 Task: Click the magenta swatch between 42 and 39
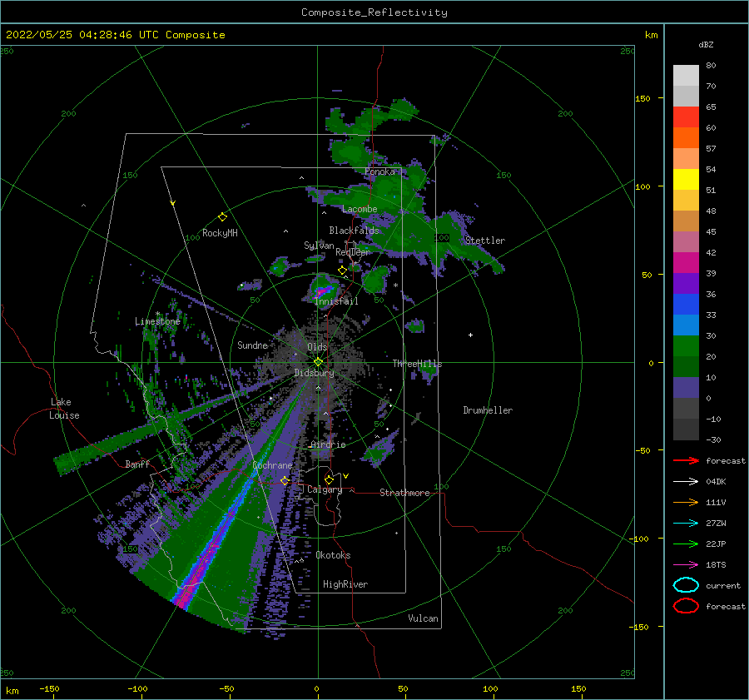[686, 262]
